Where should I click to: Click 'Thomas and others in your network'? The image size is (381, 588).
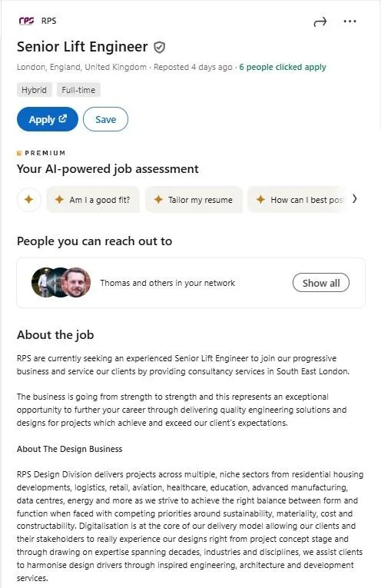point(167,283)
